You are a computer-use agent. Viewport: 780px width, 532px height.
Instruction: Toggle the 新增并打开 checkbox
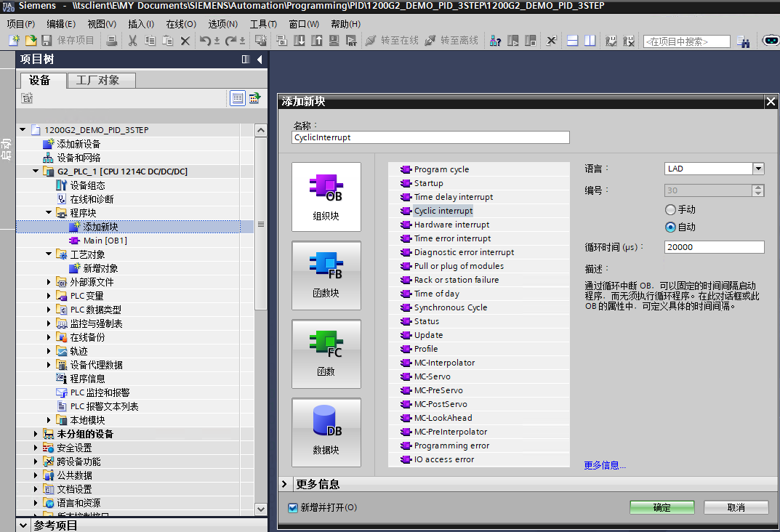(x=294, y=507)
